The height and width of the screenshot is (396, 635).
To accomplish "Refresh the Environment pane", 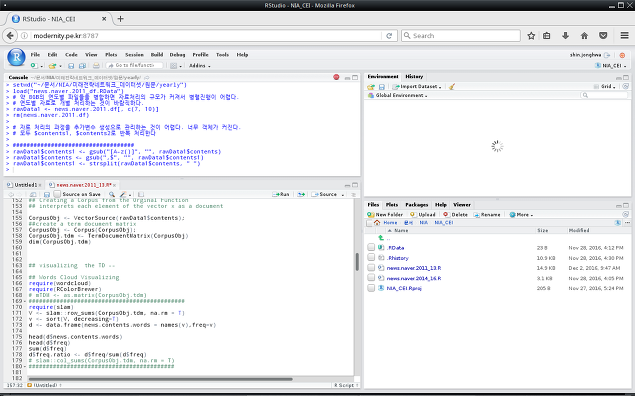I will click(x=626, y=87).
